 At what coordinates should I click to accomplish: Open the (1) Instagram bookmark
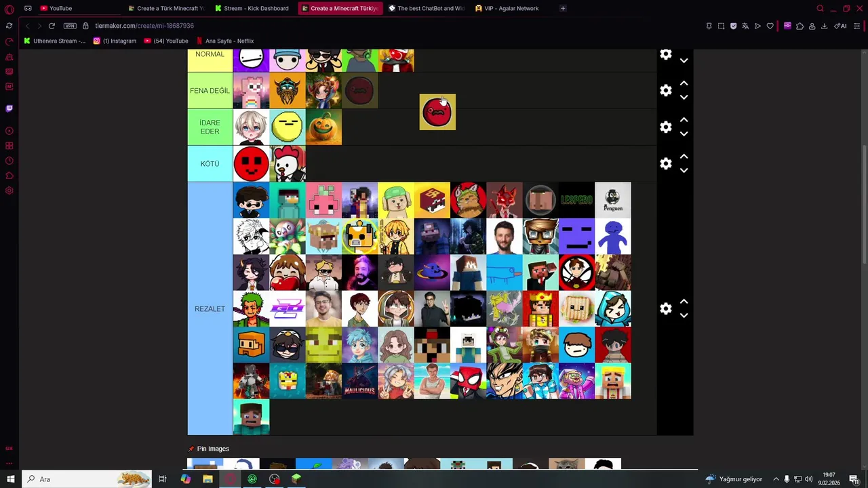pyautogui.click(x=115, y=41)
